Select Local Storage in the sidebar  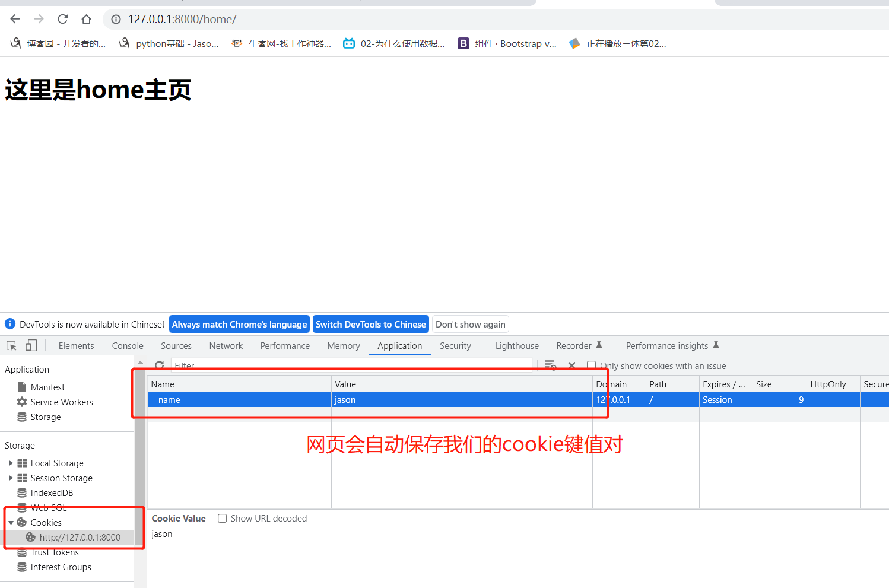(x=57, y=463)
